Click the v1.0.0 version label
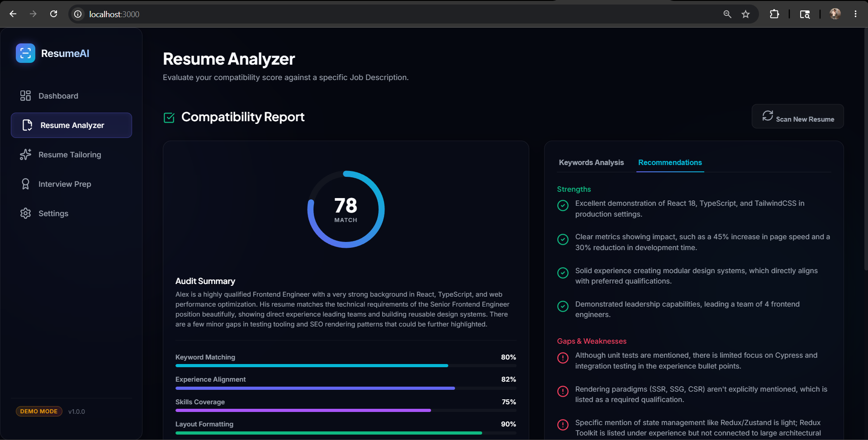The image size is (868, 440). (x=76, y=412)
